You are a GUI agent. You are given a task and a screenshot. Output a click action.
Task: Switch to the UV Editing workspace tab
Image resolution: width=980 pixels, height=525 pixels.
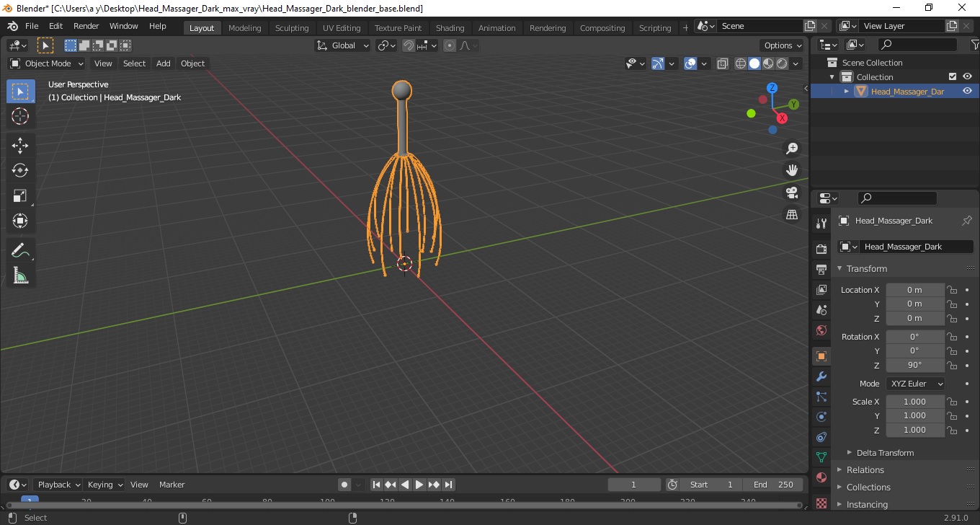(342, 28)
